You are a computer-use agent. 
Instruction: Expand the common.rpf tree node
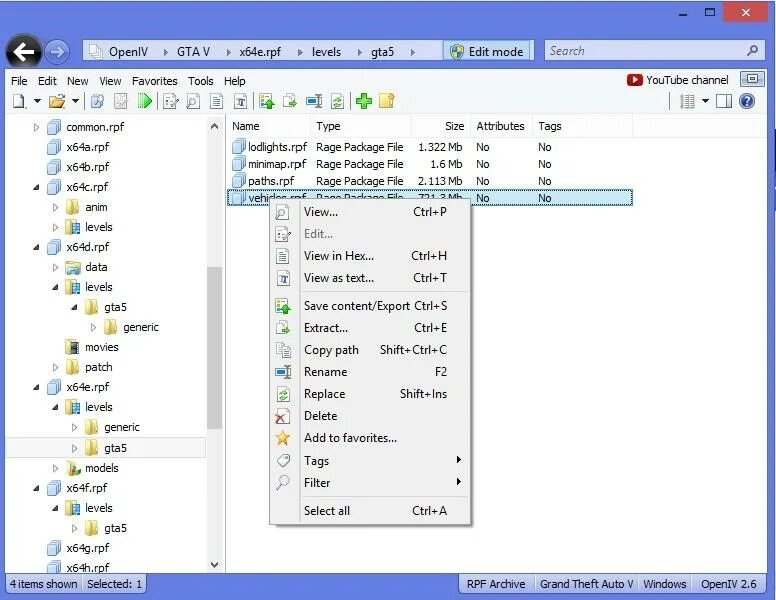coord(36,127)
